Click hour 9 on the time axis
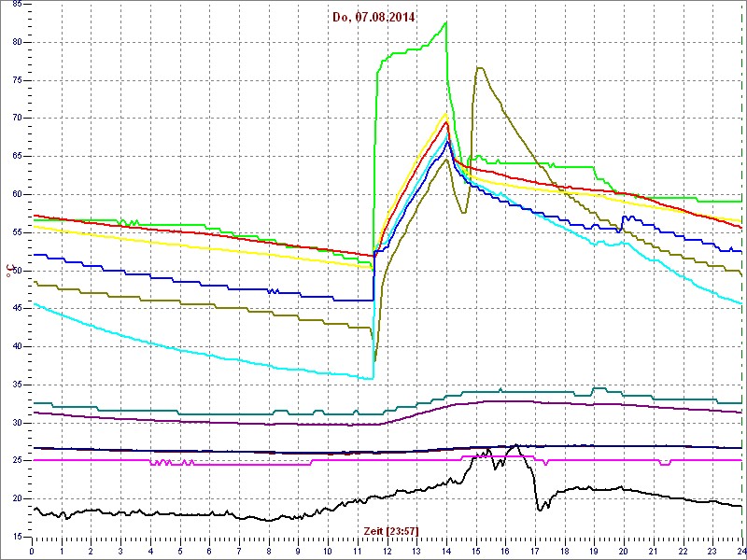The image size is (747, 560). [x=298, y=550]
